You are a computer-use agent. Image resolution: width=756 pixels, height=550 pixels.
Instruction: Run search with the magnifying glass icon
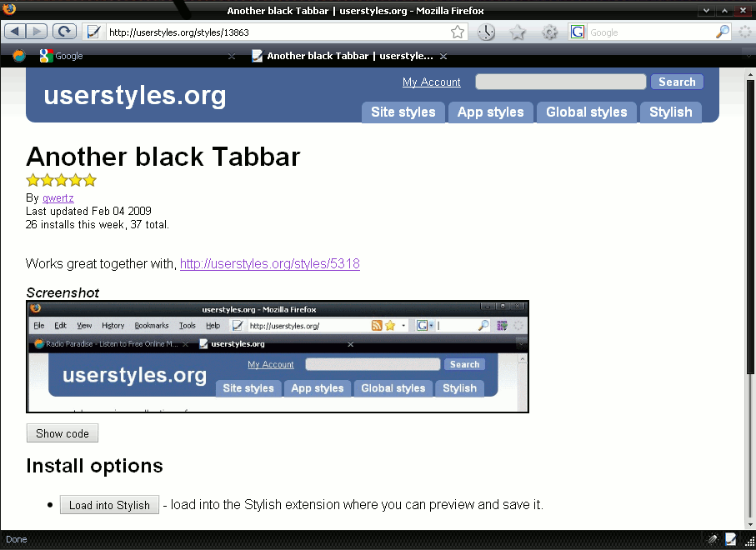[723, 32]
